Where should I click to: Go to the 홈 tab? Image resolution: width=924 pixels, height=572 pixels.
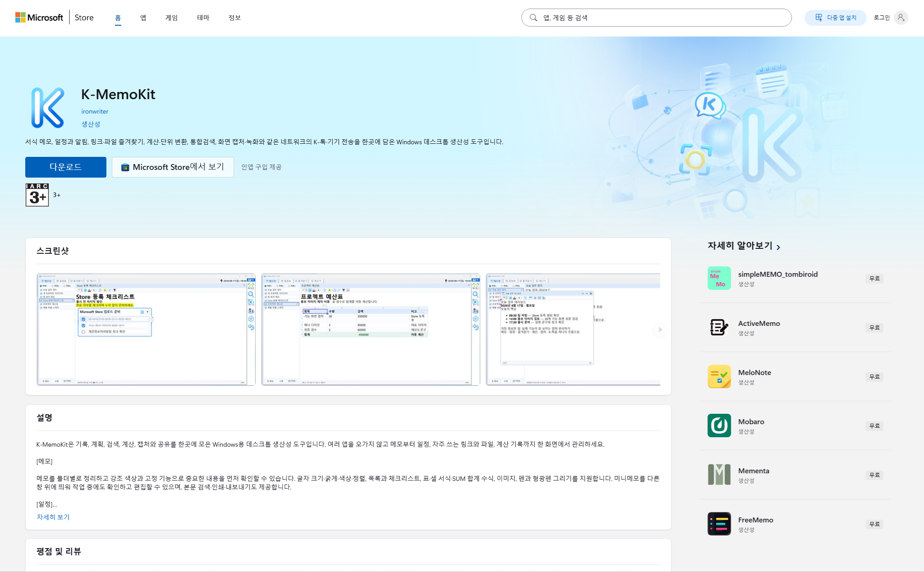118,18
